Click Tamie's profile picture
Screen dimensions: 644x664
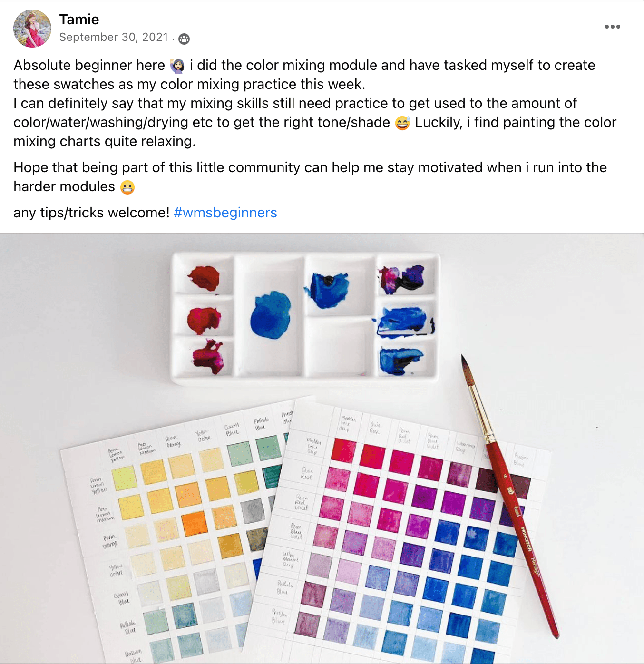pyautogui.click(x=32, y=29)
